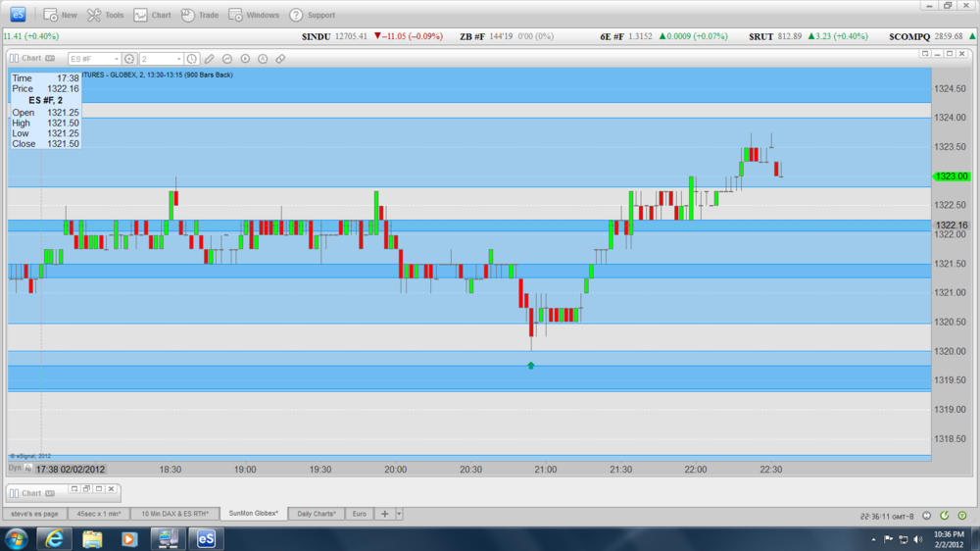
Task: Click the Dyn scaling label on time axis
Action: click(x=15, y=468)
